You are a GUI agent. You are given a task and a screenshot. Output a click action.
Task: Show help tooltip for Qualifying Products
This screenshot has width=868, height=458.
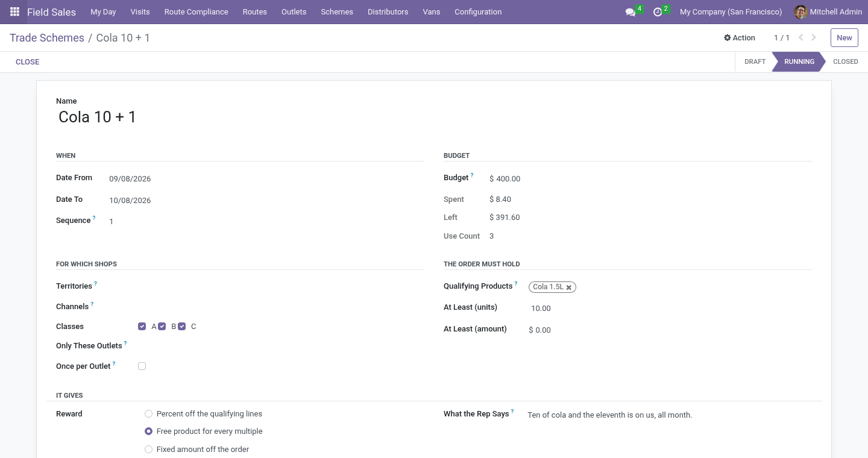click(x=516, y=284)
